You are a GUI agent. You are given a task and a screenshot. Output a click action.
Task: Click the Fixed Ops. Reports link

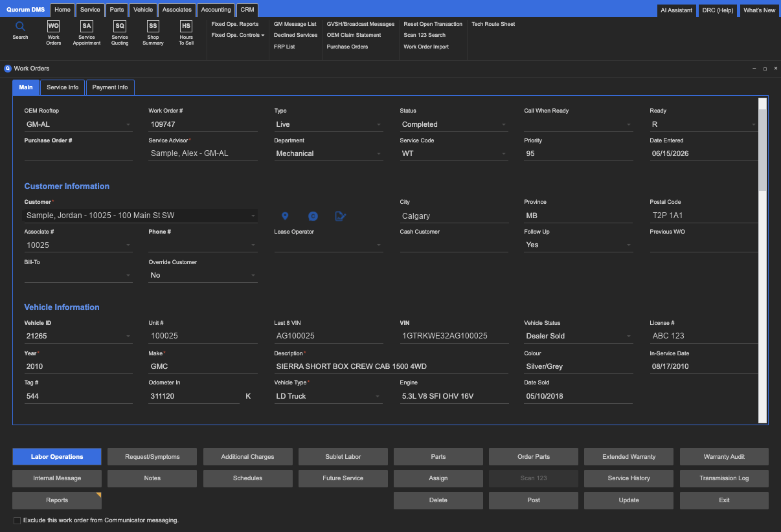click(x=235, y=24)
